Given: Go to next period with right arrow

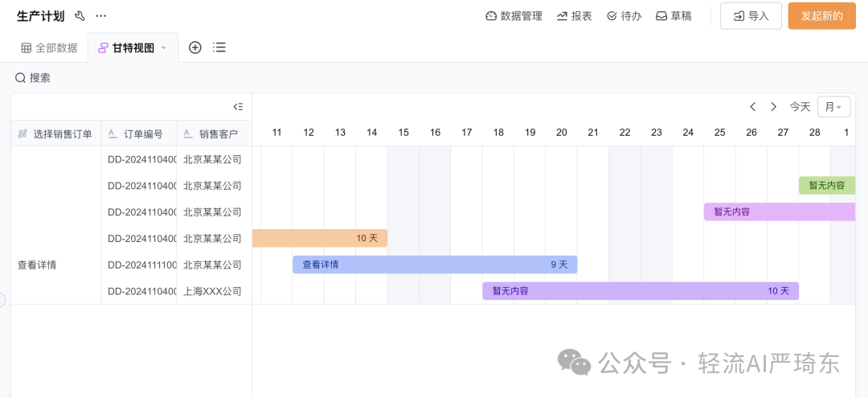Looking at the screenshot, I should pyautogui.click(x=774, y=107).
